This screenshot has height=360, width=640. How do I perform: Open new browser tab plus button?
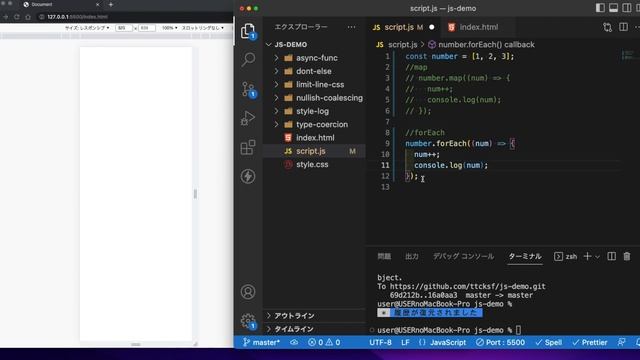click(x=111, y=4)
